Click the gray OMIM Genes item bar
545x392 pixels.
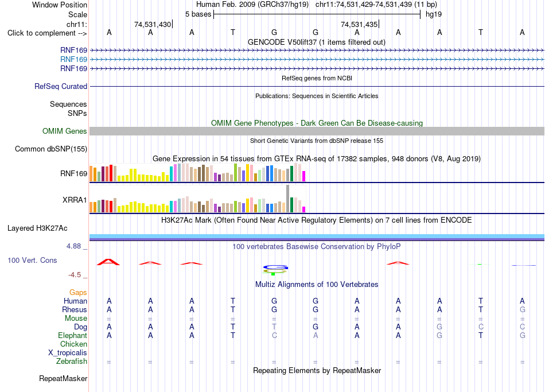[x=317, y=131]
